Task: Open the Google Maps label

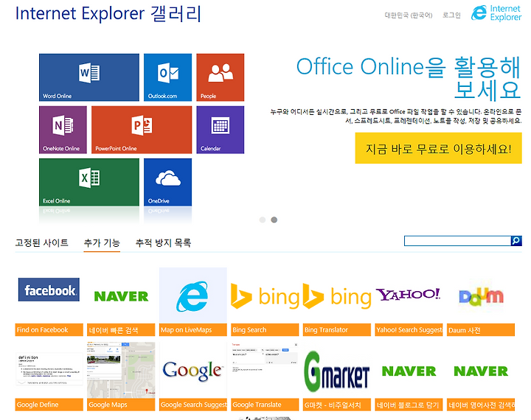Action: [x=121, y=405]
